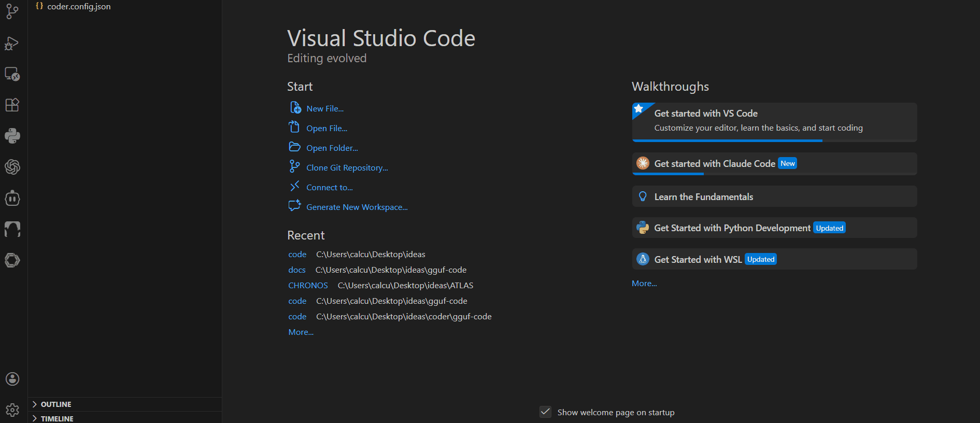Click the star badge on Get started with VS Code

point(639,108)
